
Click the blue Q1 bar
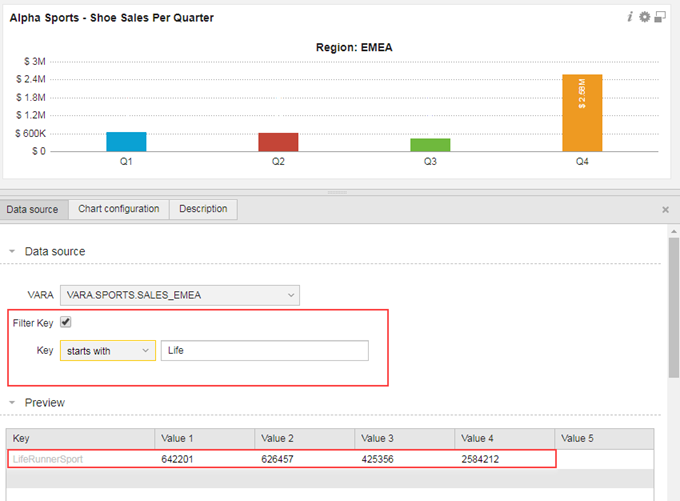127,141
